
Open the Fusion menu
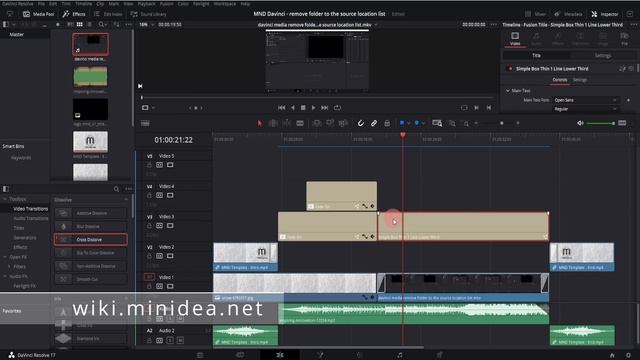coord(166,4)
